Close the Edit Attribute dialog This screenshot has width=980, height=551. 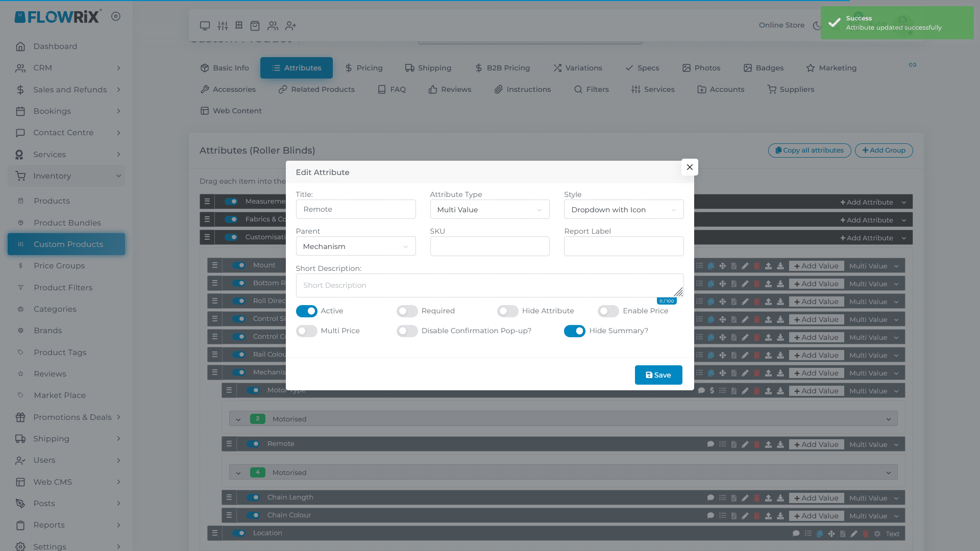pos(689,167)
